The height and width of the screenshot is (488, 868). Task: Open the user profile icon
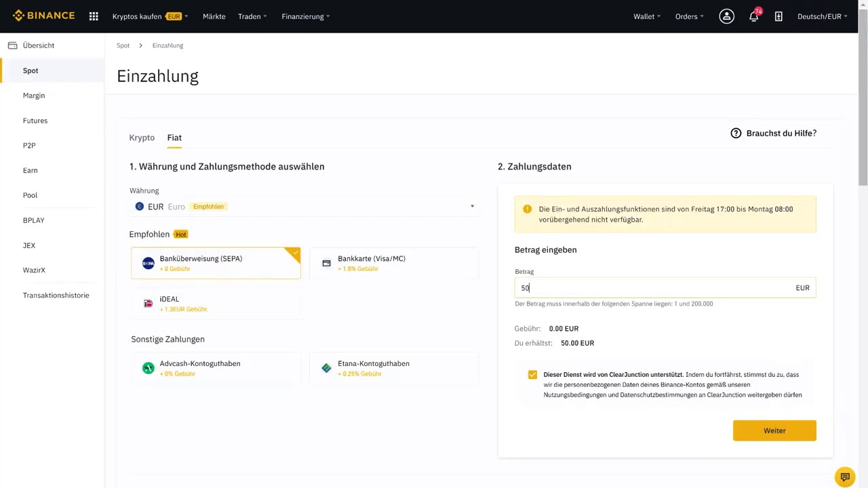click(x=726, y=16)
